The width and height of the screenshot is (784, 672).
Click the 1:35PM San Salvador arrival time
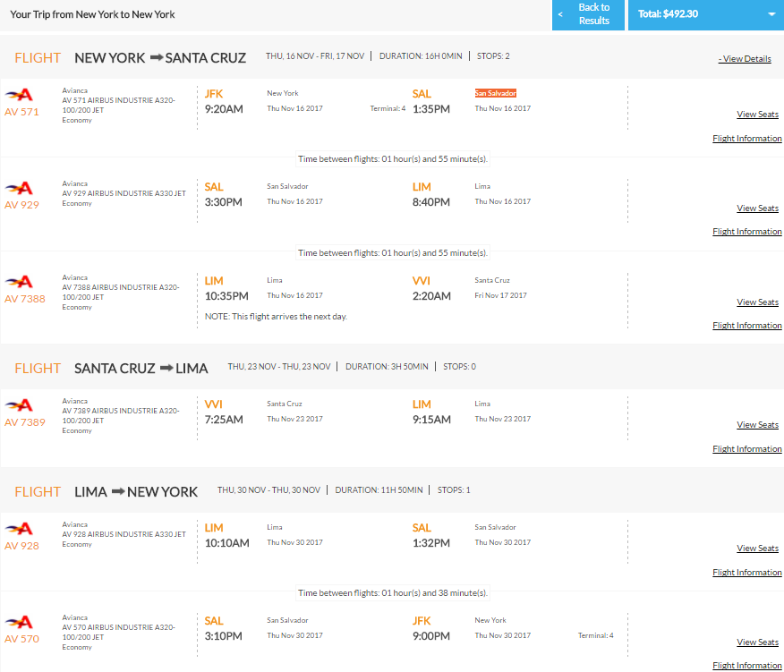(x=431, y=109)
